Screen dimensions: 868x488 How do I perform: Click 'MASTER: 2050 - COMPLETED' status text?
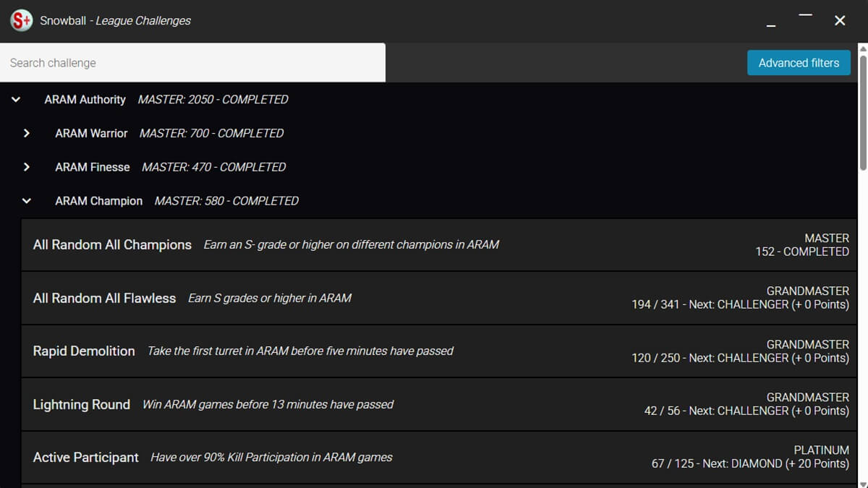click(x=213, y=100)
